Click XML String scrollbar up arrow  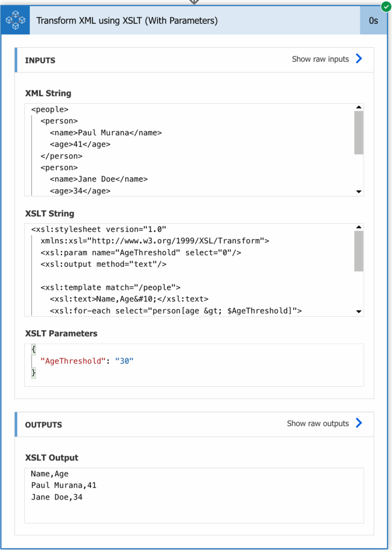[359, 107]
